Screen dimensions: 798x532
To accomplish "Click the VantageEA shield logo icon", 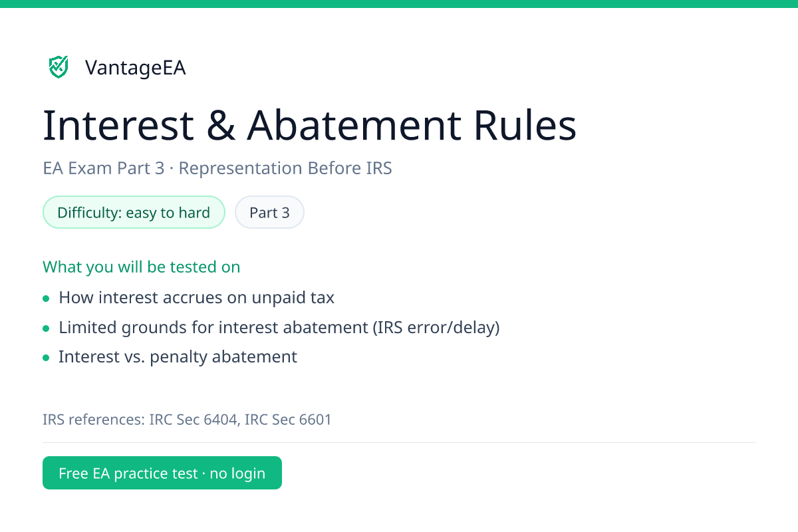I will [59, 66].
